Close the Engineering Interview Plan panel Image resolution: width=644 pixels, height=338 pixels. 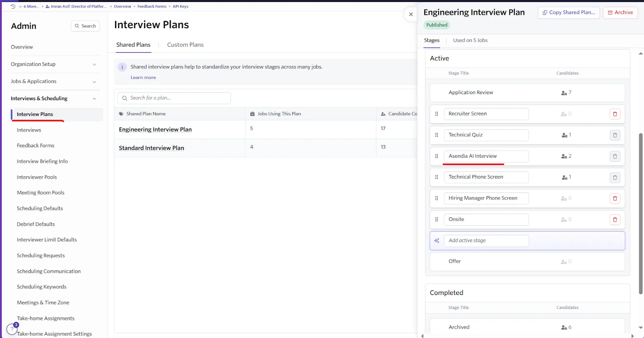click(411, 14)
